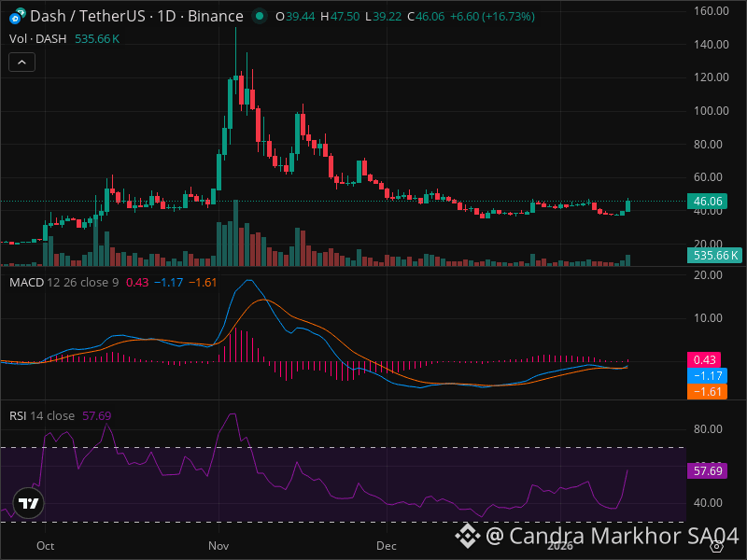Click the high price value 47.50
This screenshot has height=560, width=747.
coord(345,16)
